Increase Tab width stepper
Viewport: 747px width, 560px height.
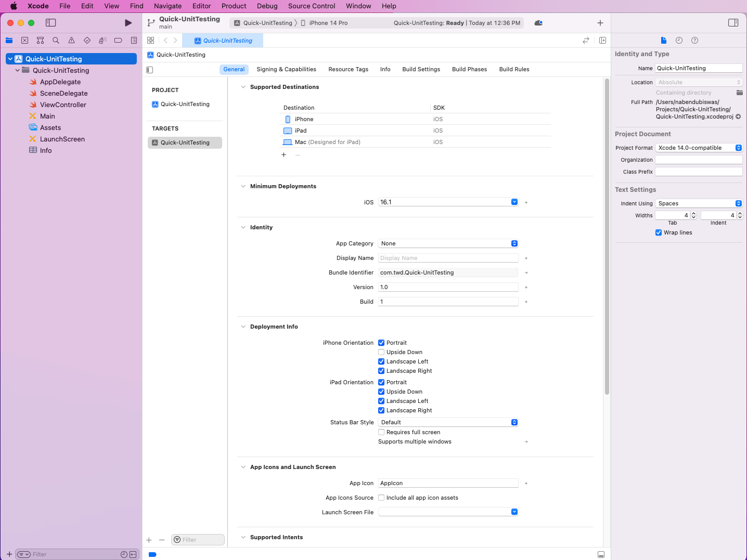coord(694,214)
